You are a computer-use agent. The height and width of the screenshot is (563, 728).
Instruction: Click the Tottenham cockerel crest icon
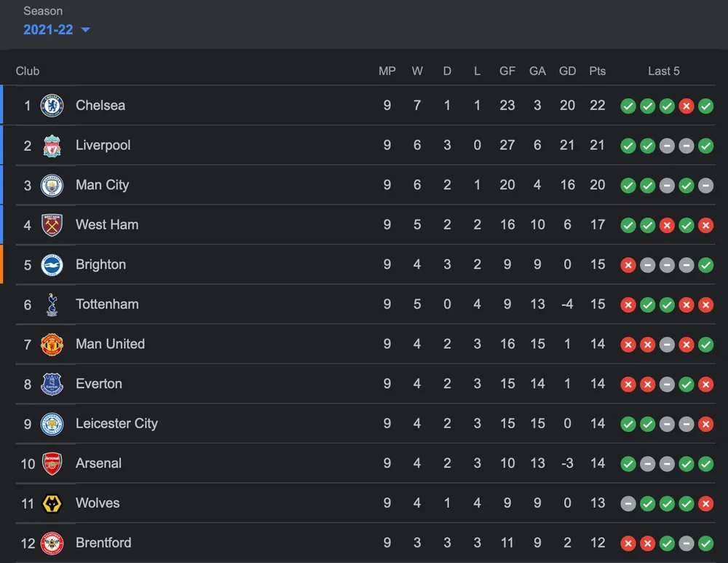(52, 304)
